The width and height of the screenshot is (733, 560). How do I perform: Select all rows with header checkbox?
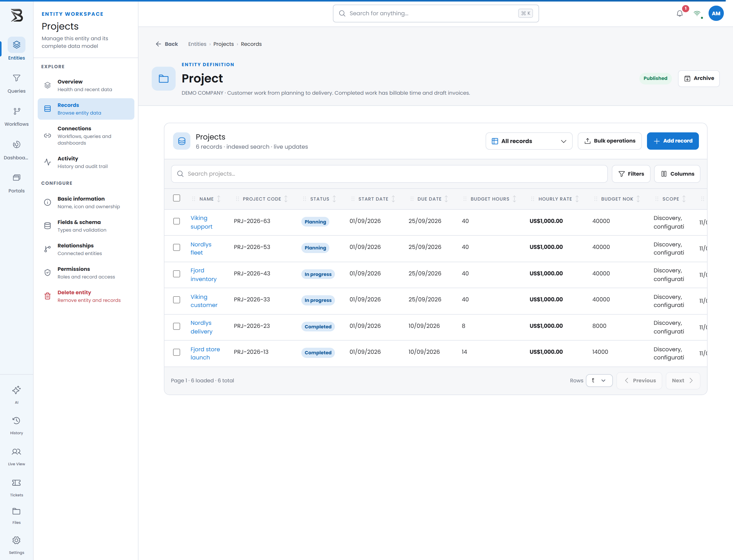tap(177, 198)
